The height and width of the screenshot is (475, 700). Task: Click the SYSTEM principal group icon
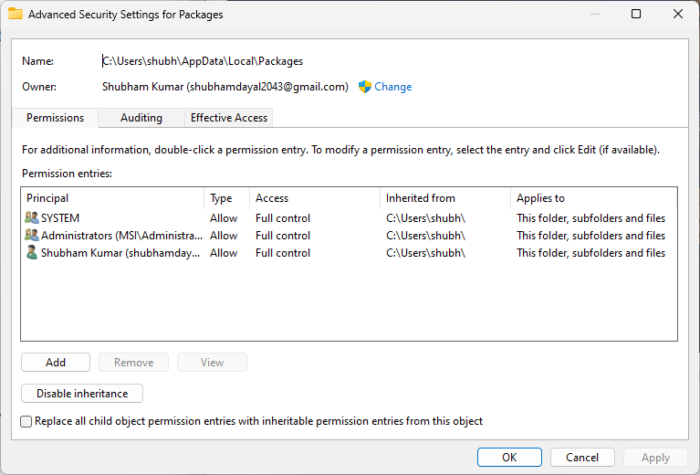(32, 218)
